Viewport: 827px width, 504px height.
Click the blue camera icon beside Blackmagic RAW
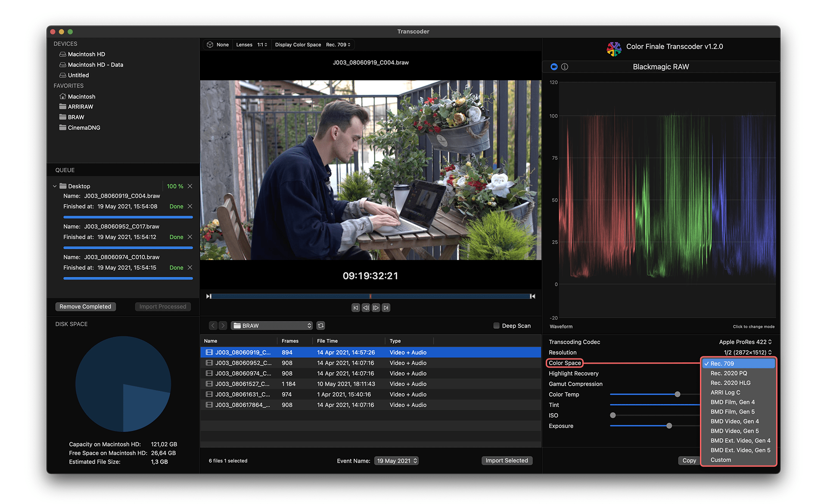click(x=554, y=67)
